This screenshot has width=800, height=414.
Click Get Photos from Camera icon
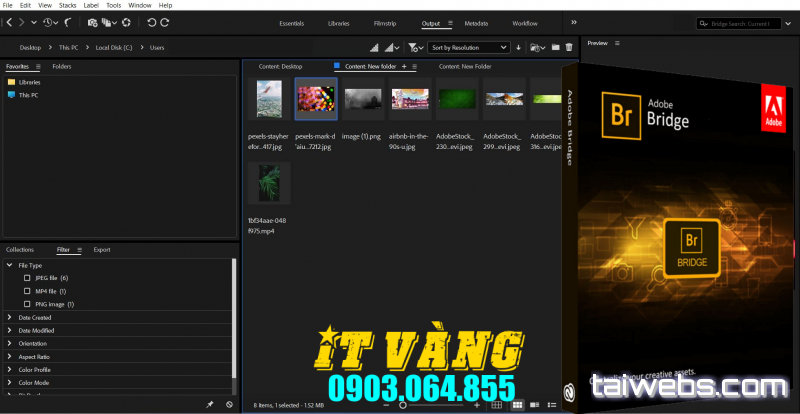coord(92,22)
